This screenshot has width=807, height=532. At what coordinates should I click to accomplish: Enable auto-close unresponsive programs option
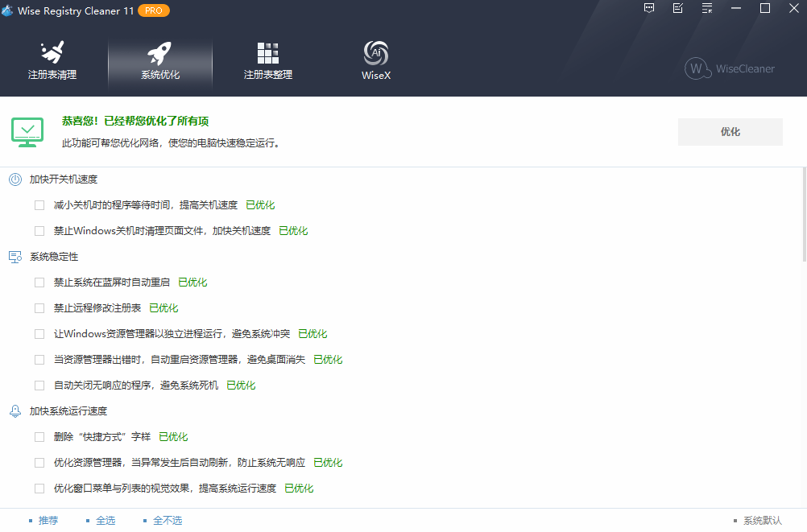(x=39, y=385)
